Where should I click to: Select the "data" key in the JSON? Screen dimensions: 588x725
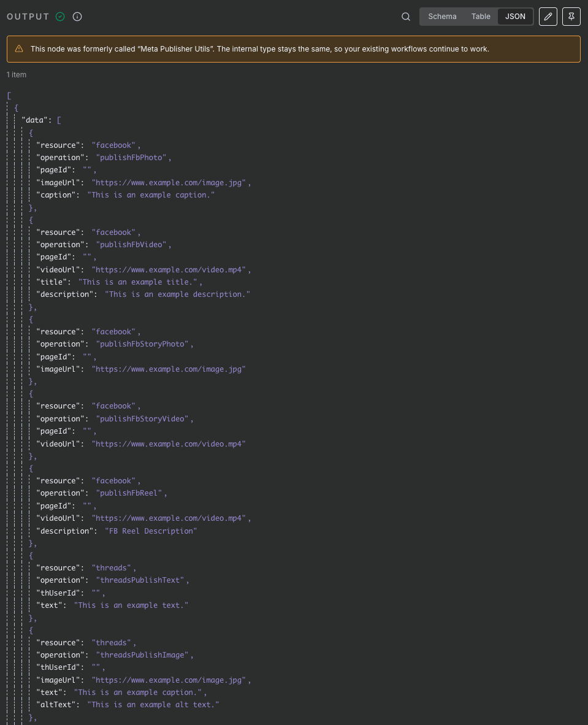coord(35,120)
